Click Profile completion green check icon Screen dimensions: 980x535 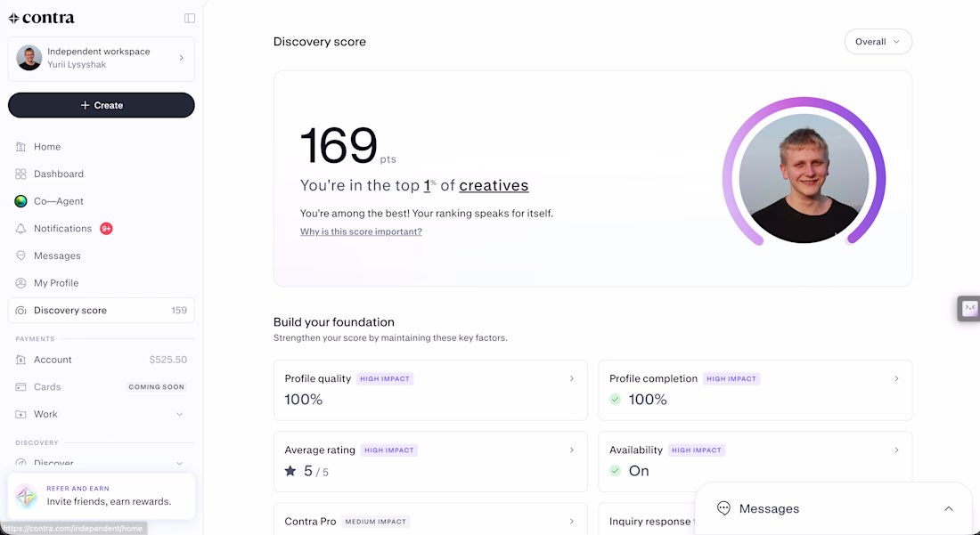[616, 400]
